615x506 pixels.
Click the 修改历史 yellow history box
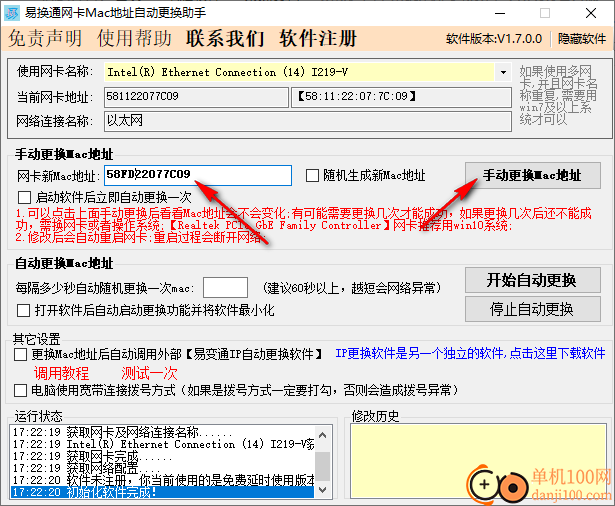pyautogui.click(x=479, y=461)
